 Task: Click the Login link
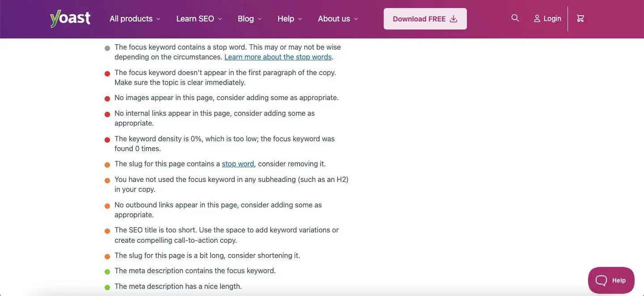547,18
